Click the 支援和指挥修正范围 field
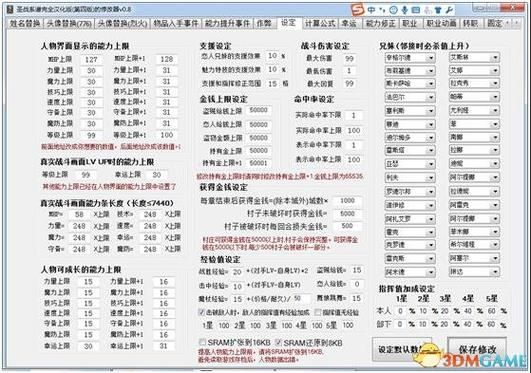531x373 pixels. point(272,83)
